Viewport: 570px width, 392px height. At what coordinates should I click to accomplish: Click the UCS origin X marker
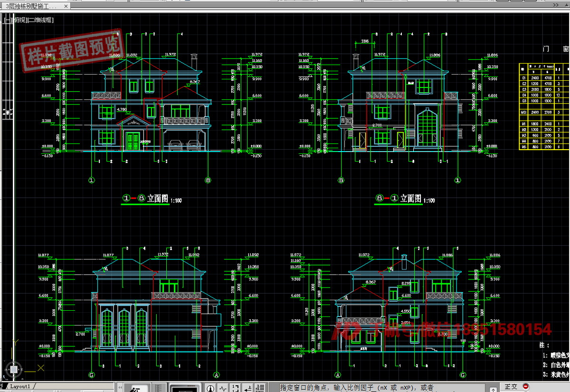pos(40,368)
